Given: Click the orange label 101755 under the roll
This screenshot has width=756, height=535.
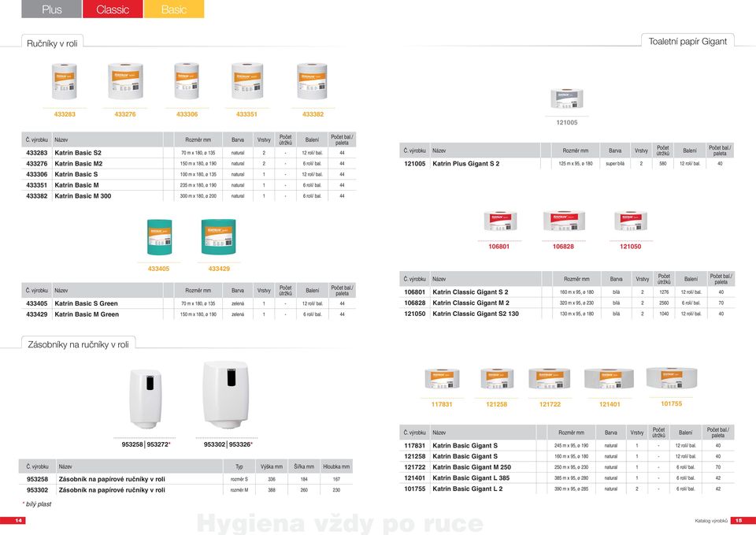Looking at the screenshot, I should point(672,403).
